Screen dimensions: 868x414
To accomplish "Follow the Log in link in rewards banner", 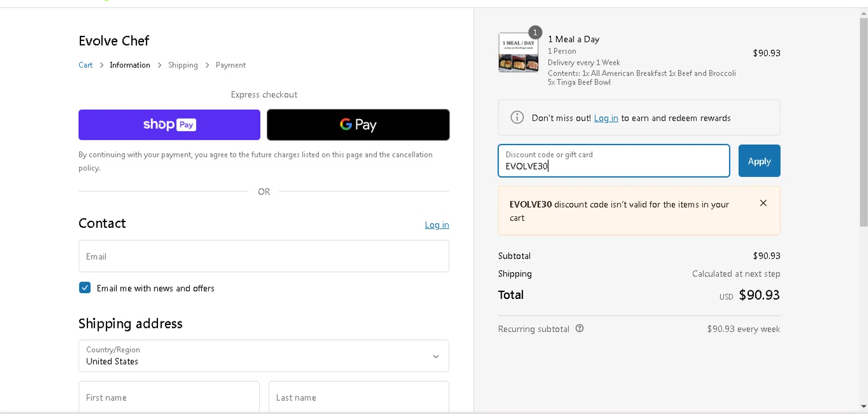I will click(606, 118).
